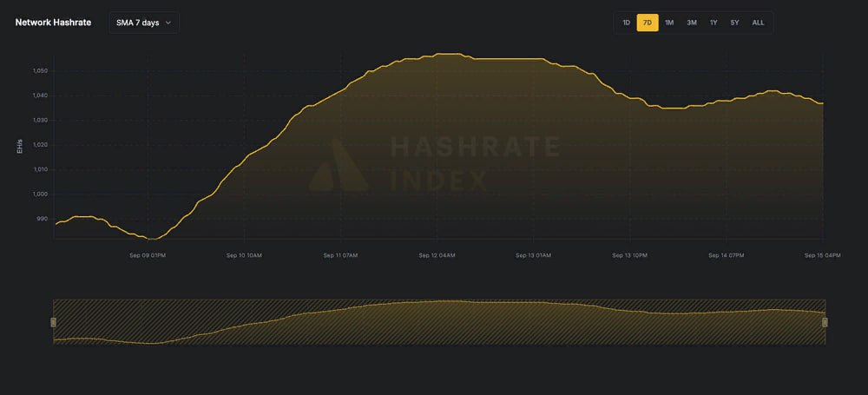
Task: Click the HASHRATE INDEX watermark text
Action: (475, 163)
